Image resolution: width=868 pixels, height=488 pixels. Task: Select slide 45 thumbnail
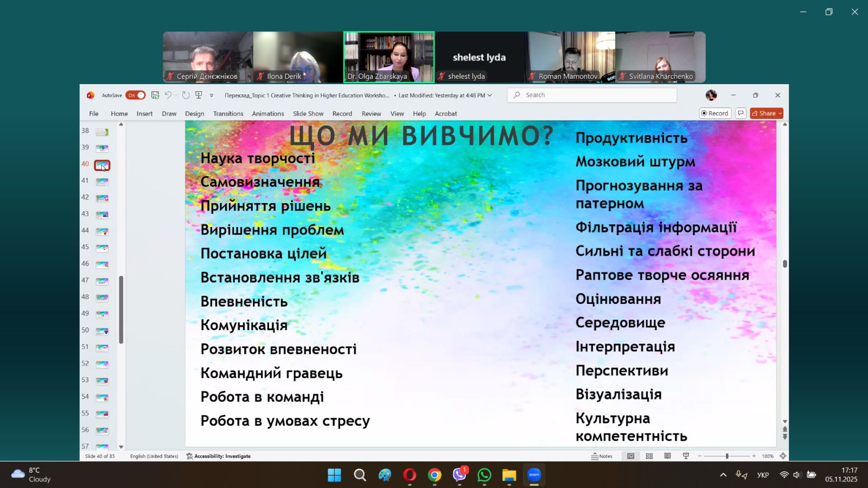coord(102,248)
